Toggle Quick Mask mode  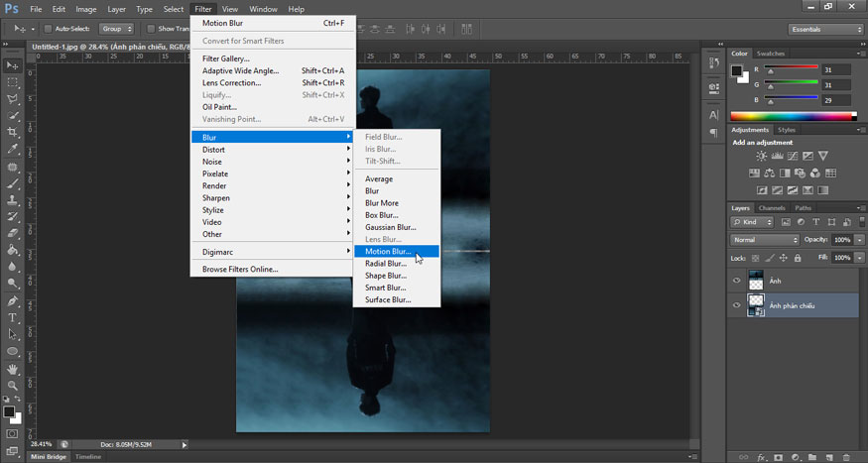point(12,433)
